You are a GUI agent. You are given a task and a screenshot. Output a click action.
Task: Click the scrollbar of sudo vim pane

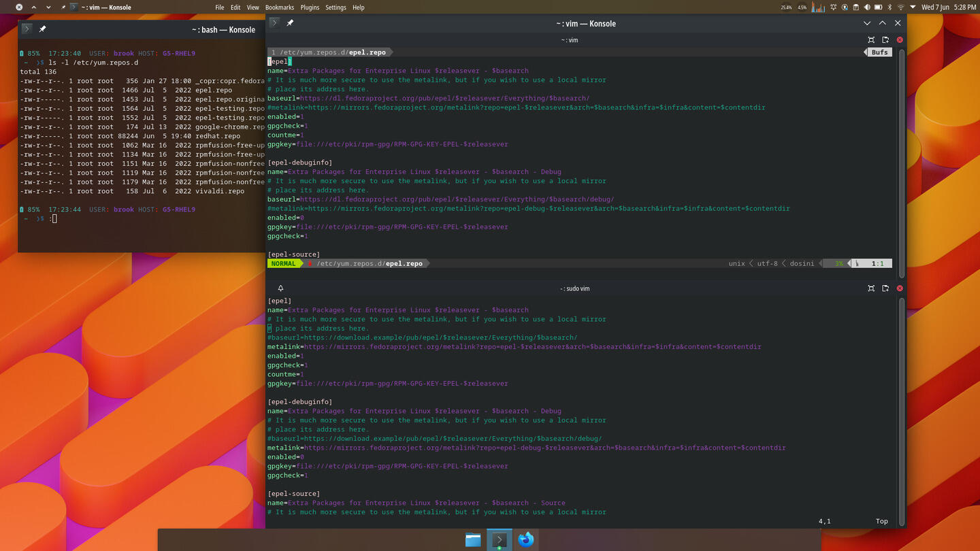click(x=902, y=411)
